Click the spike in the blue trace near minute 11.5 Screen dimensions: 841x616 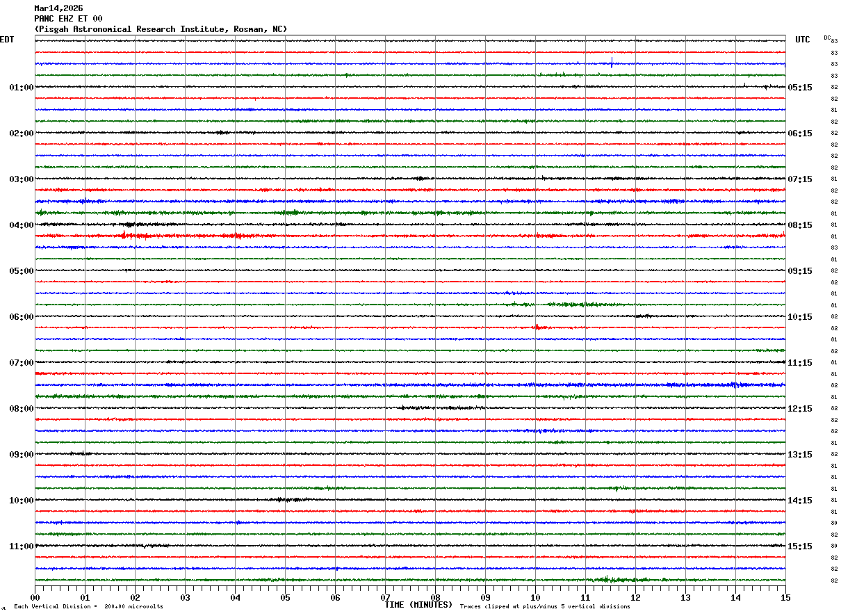(612, 62)
